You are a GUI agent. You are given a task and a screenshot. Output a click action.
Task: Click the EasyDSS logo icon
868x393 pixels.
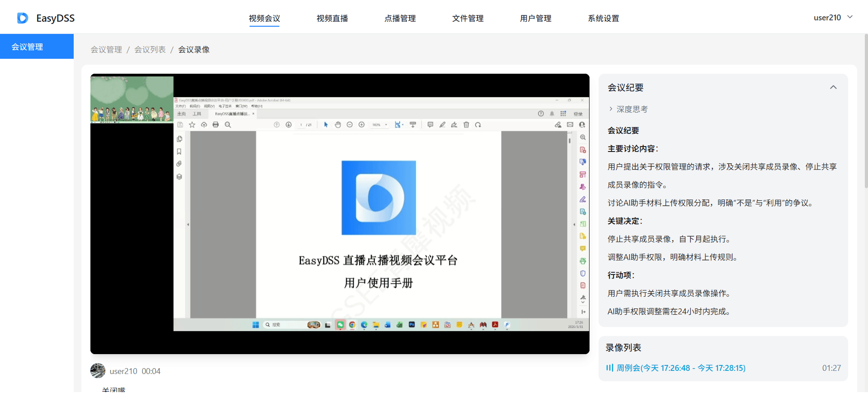click(23, 18)
